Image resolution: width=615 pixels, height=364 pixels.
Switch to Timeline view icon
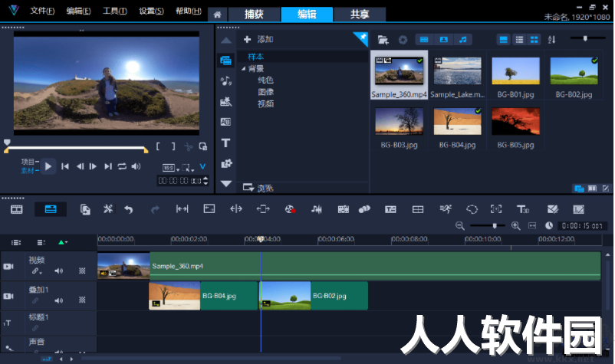click(x=51, y=209)
